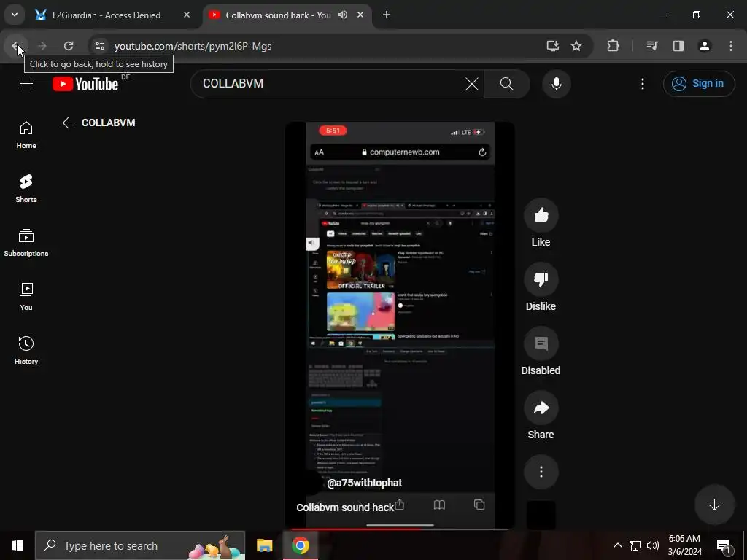Reload the YouTube page
Viewport: 747px width, 560px height.
69,46
